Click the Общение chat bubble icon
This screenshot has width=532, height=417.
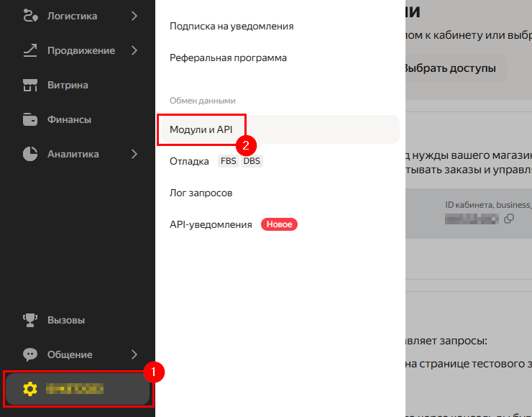pos(29,354)
